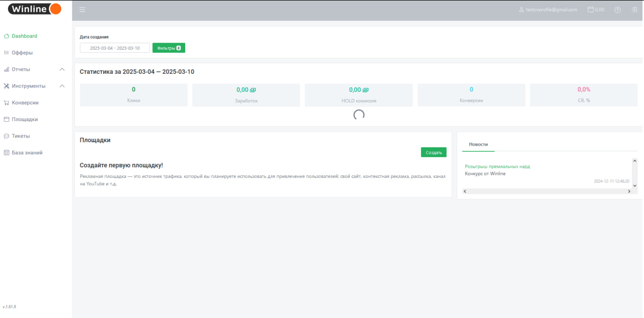Click the База знаний book icon
The image size is (644, 318).
[x=7, y=153]
